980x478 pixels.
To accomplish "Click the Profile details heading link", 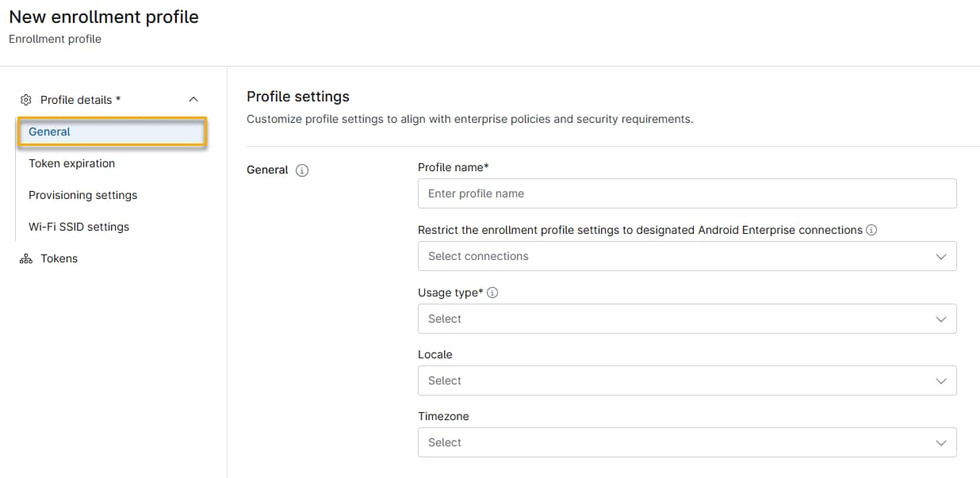I will 77,99.
